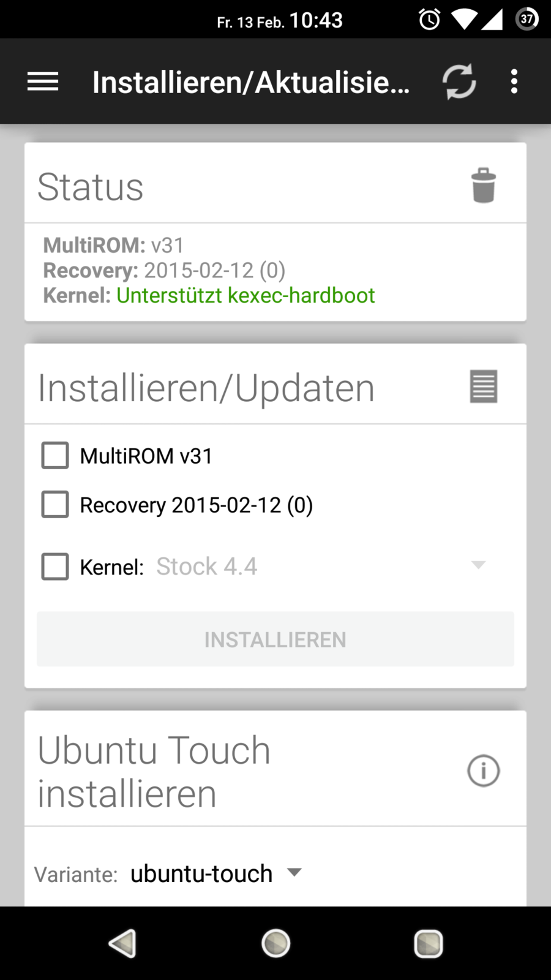Image resolution: width=551 pixels, height=980 pixels.
Task: Tap the Ubuntu Touch installieren card header
Action: 275,769
